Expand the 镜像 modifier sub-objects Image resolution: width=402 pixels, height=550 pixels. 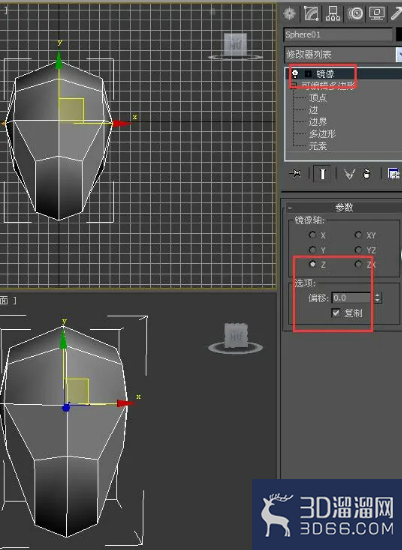(x=308, y=74)
